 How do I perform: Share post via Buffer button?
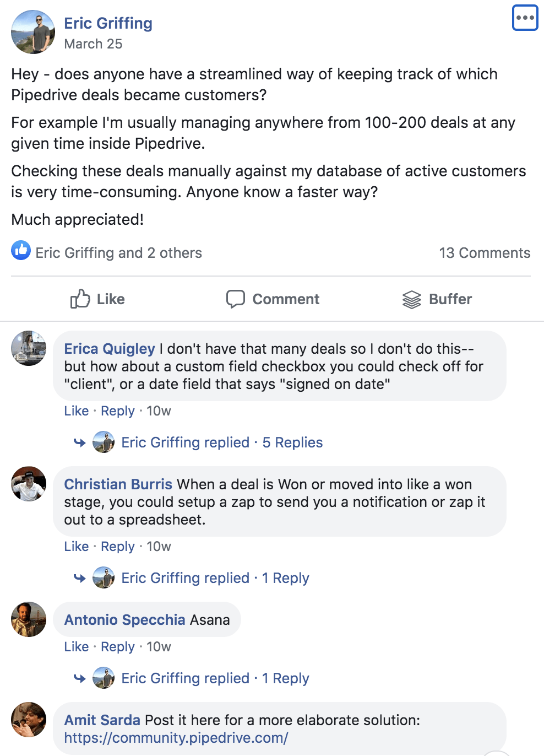coord(437,299)
